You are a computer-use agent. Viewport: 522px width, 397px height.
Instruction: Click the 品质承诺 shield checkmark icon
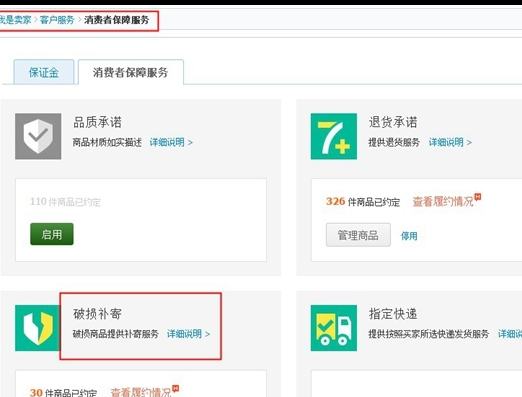point(38,136)
